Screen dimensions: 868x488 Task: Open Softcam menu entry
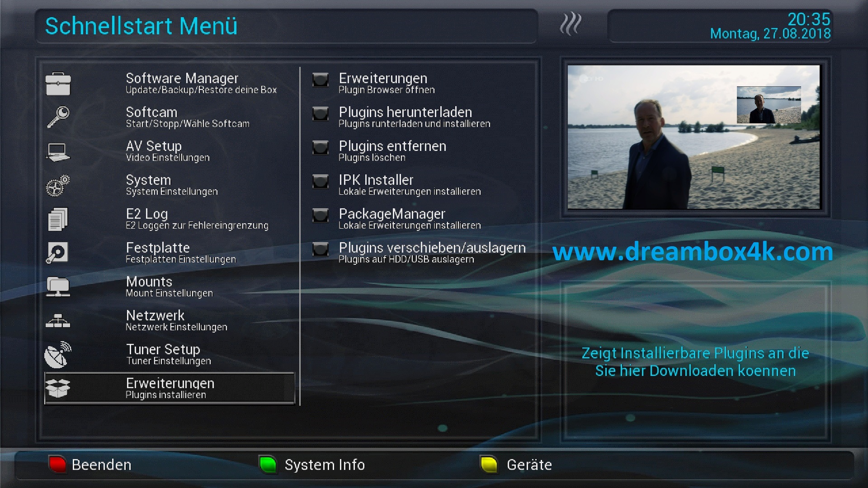170,117
